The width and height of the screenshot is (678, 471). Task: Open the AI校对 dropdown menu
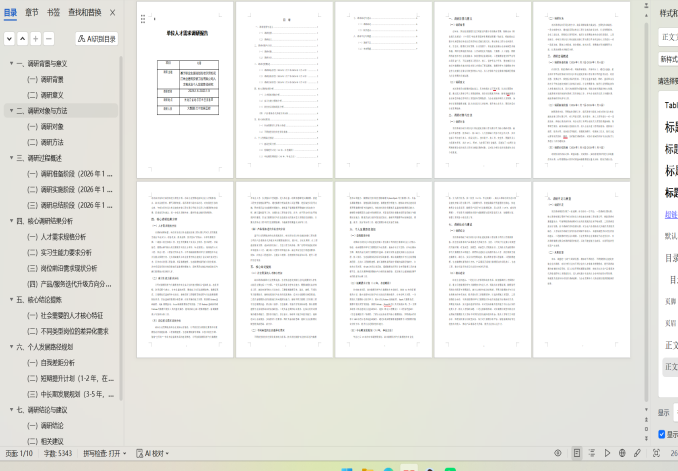[x=153, y=453]
